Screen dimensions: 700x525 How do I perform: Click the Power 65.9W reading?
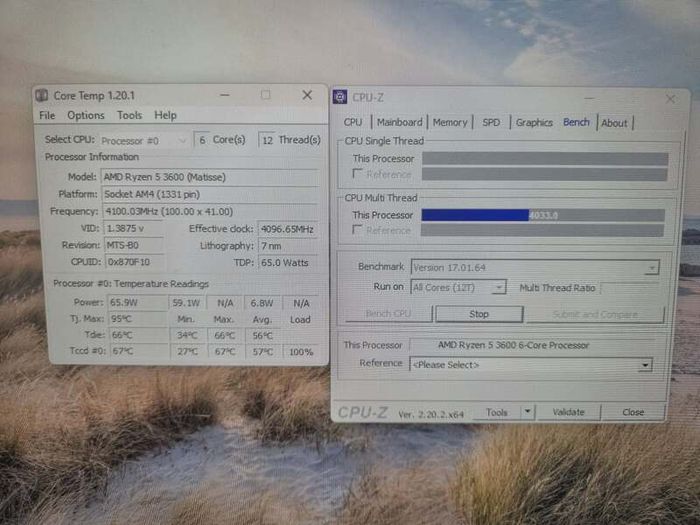tap(138, 303)
